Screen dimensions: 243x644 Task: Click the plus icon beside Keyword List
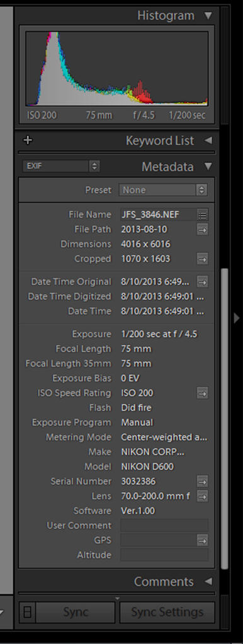tap(28, 140)
